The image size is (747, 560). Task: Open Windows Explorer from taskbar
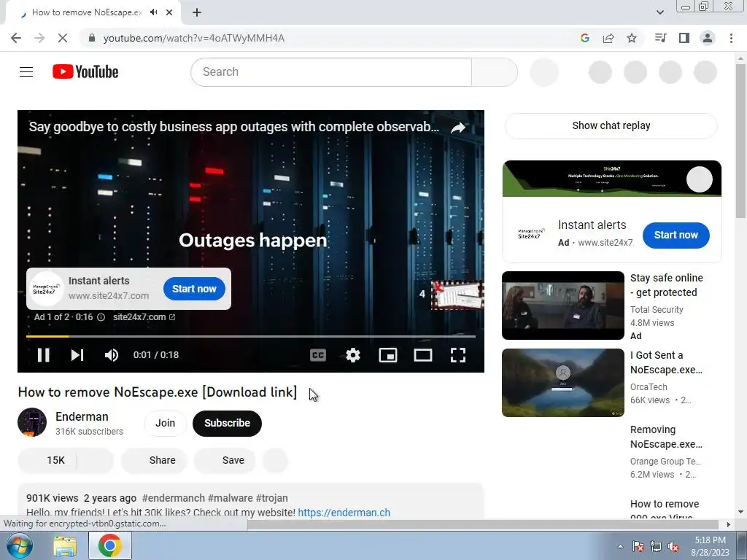point(65,546)
